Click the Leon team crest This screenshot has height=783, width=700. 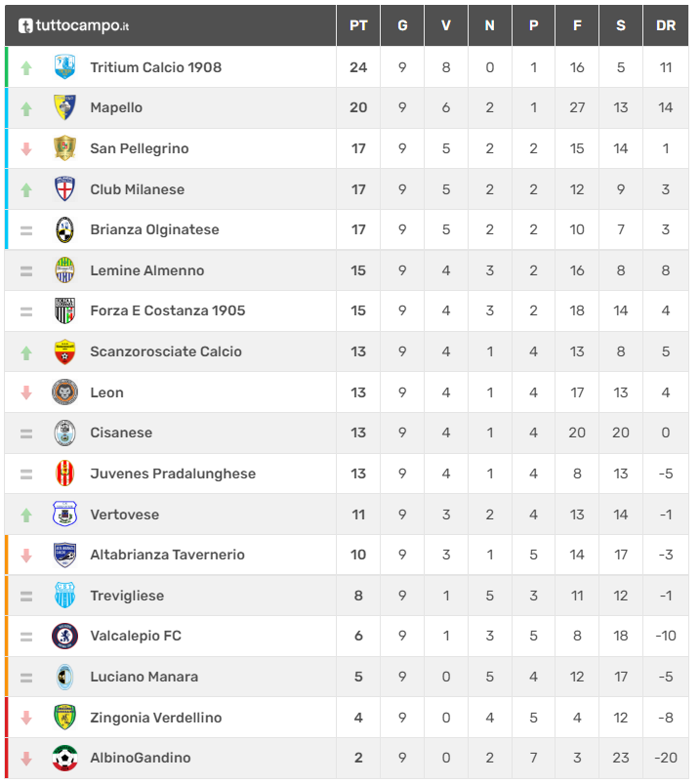click(x=64, y=392)
